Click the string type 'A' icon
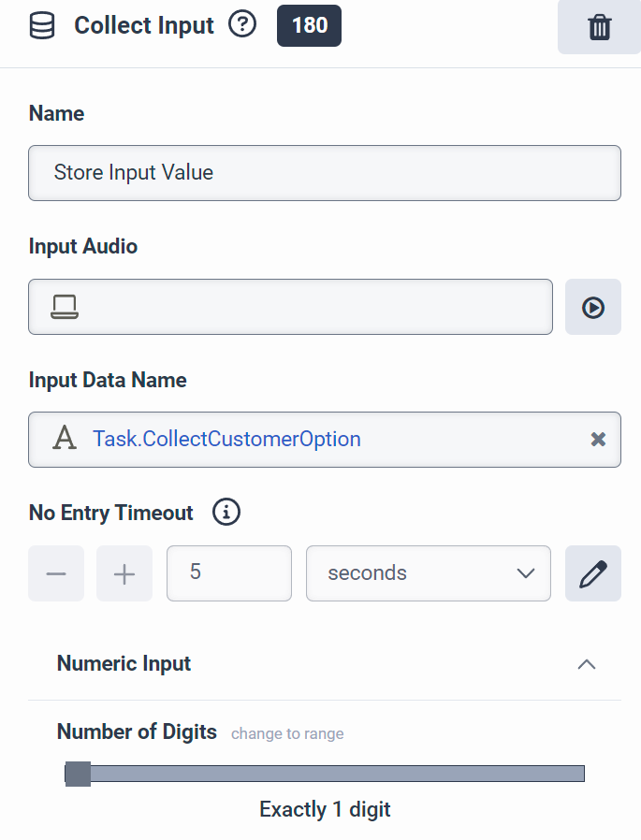The height and width of the screenshot is (840, 641). click(x=64, y=439)
